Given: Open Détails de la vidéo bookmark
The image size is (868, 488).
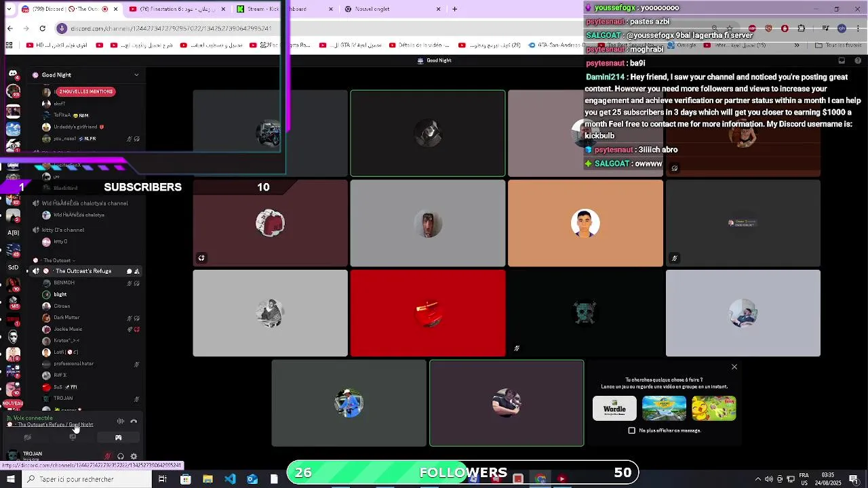Looking at the screenshot, I should [x=420, y=45].
